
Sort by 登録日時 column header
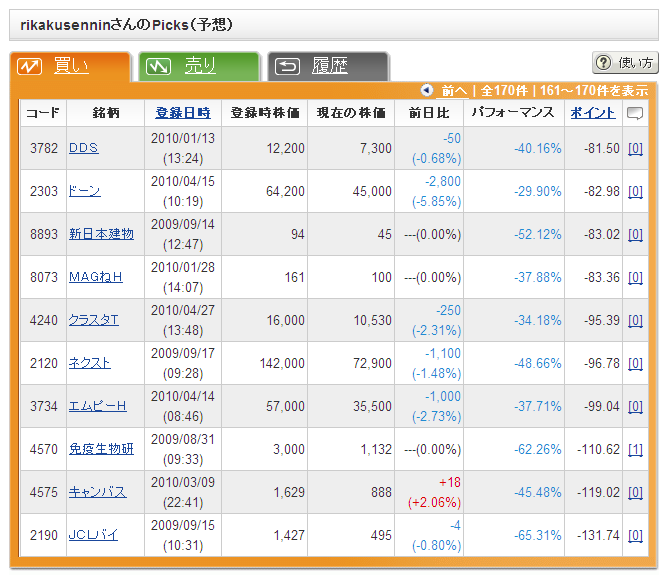tap(183, 113)
